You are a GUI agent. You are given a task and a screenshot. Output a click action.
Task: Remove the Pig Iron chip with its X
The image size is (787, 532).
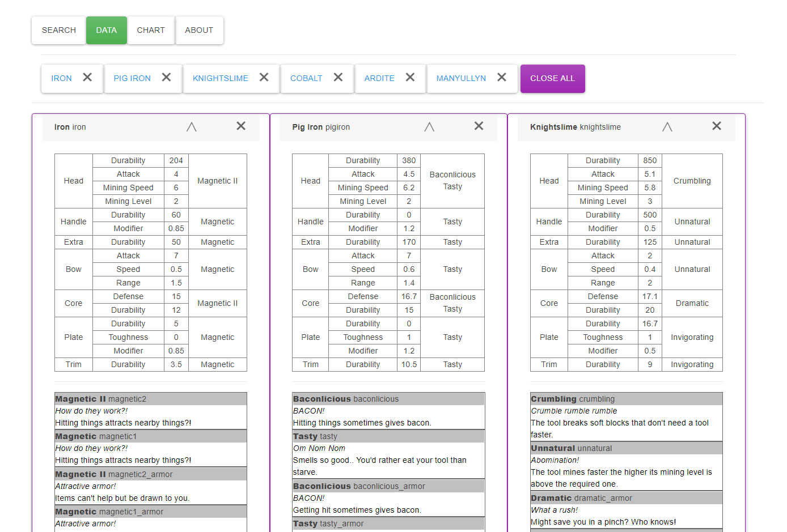[x=166, y=78]
